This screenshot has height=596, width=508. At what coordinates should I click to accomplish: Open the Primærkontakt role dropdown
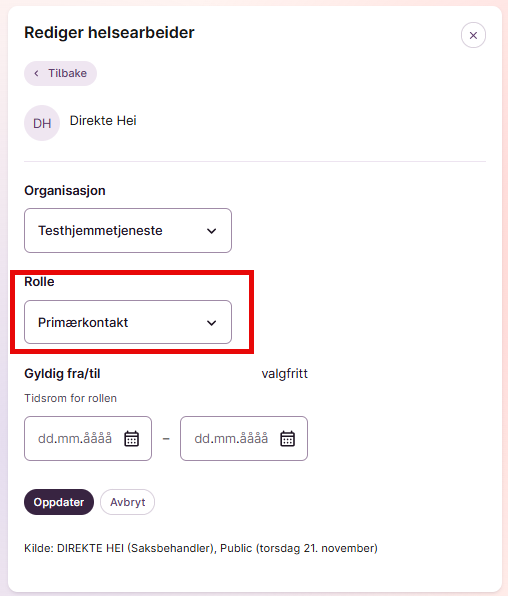[x=128, y=322]
